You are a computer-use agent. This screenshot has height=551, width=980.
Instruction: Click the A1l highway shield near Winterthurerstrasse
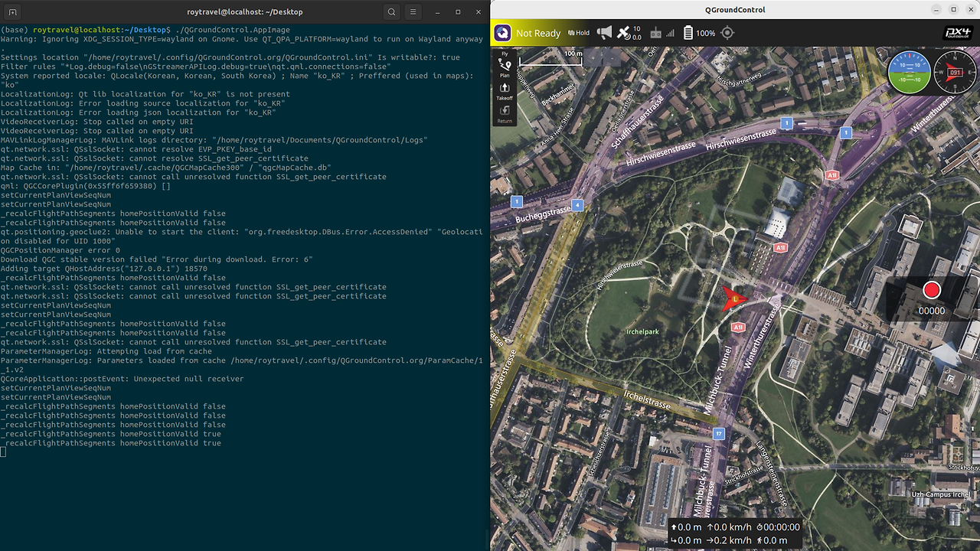tap(738, 327)
